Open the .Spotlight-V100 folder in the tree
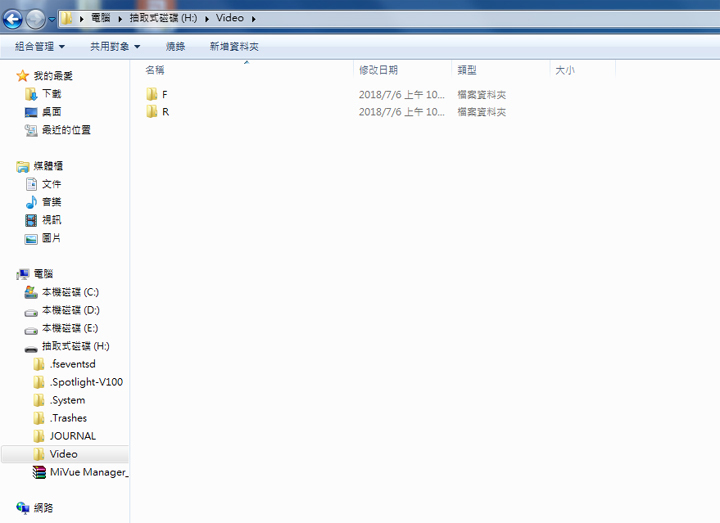This screenshot has height=523, width=720. [86, 382]
